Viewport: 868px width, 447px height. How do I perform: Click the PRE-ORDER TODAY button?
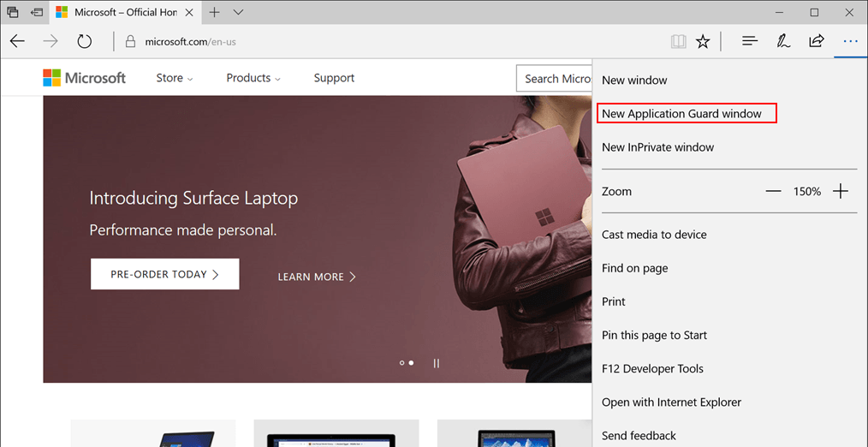(x=165, y=274)
